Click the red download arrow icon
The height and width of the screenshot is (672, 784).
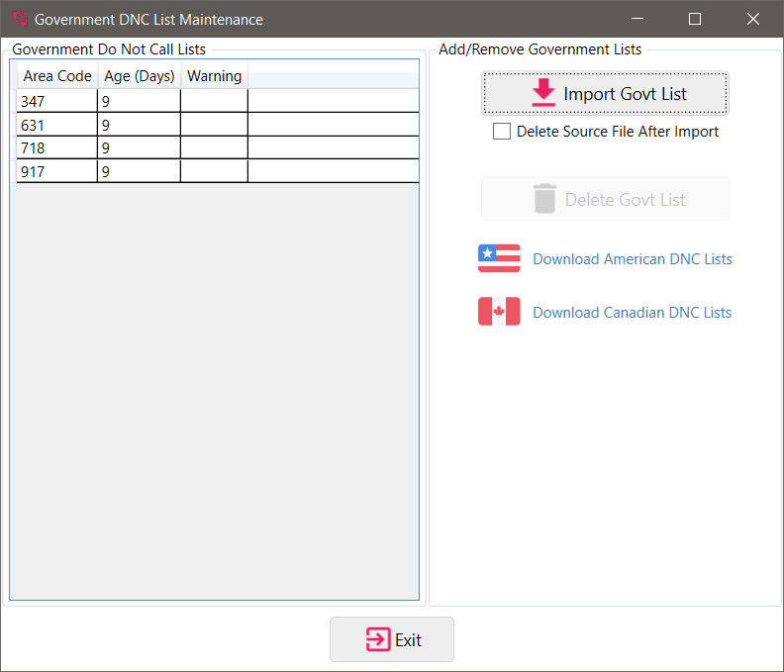pyautogui.click(x=543, y=93)
